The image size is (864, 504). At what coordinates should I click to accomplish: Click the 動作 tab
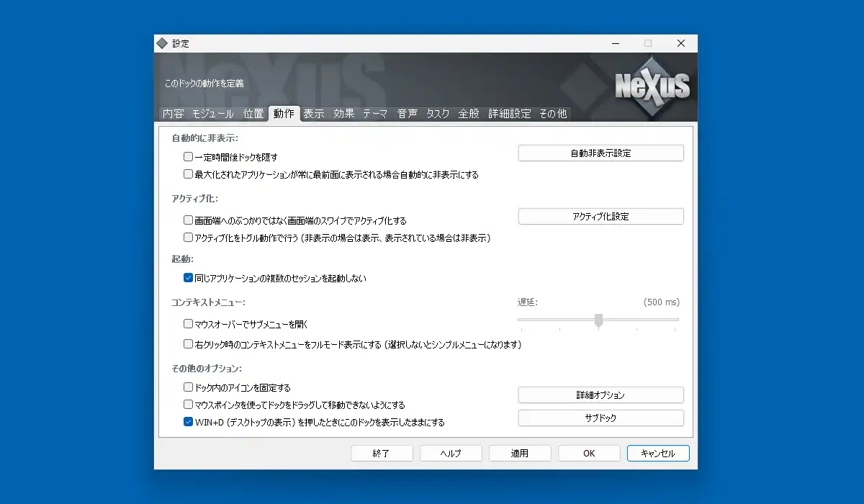[284, 113]
